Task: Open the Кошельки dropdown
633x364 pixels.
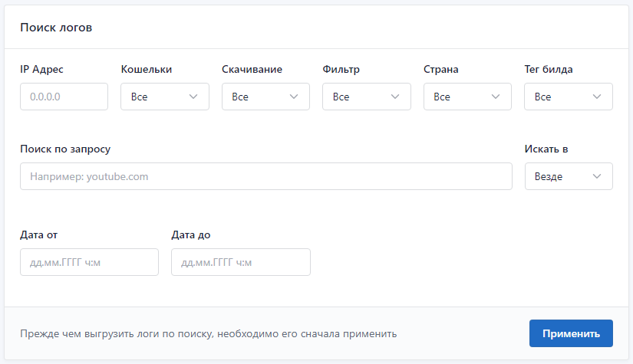Action: [x=165, y=97]
